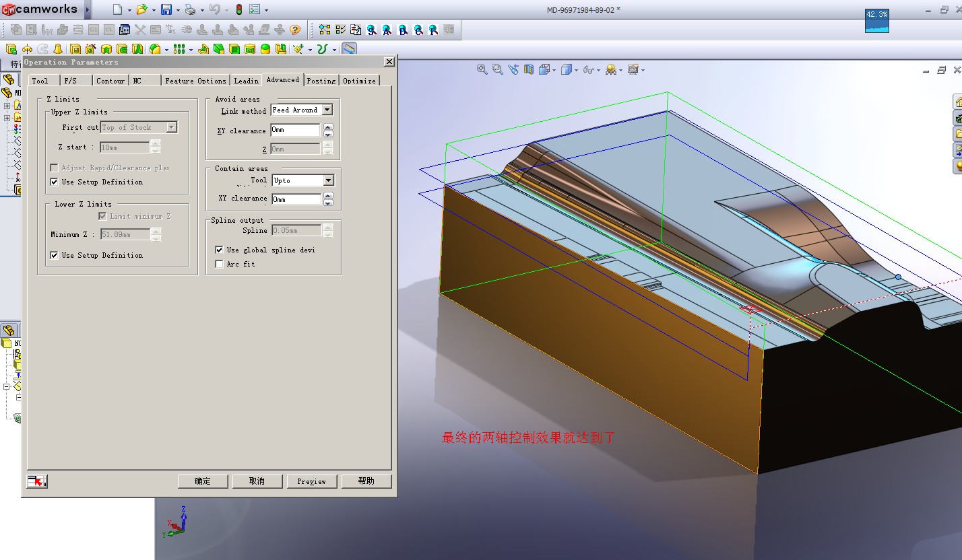962x560 pixels.
Task: Disable Use global spline deviation
Action: (219, 250)
